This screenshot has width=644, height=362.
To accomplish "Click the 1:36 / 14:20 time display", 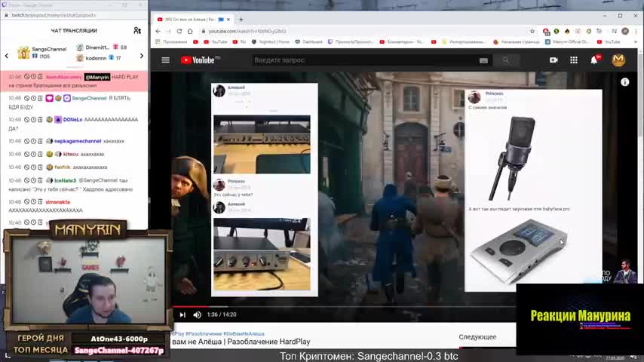I will coord(222,314).
